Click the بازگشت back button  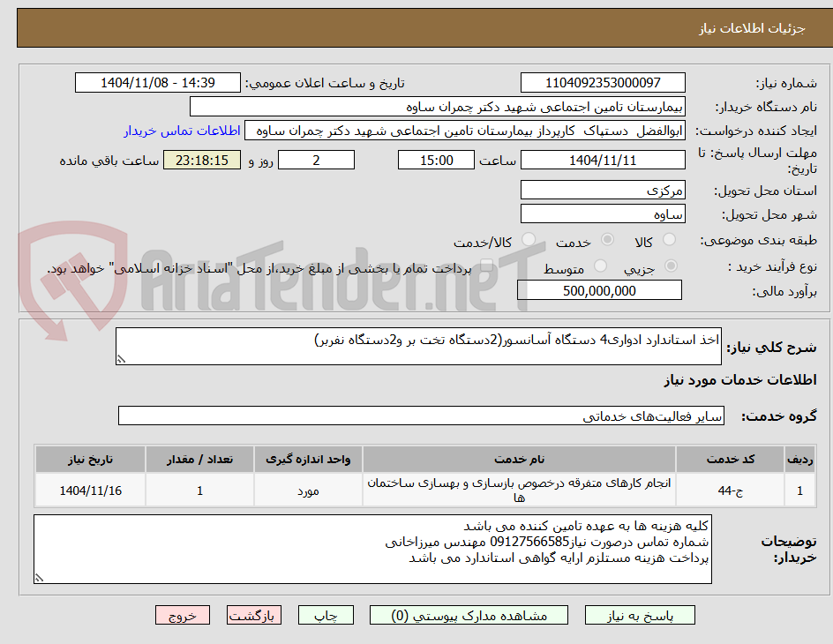254,616
